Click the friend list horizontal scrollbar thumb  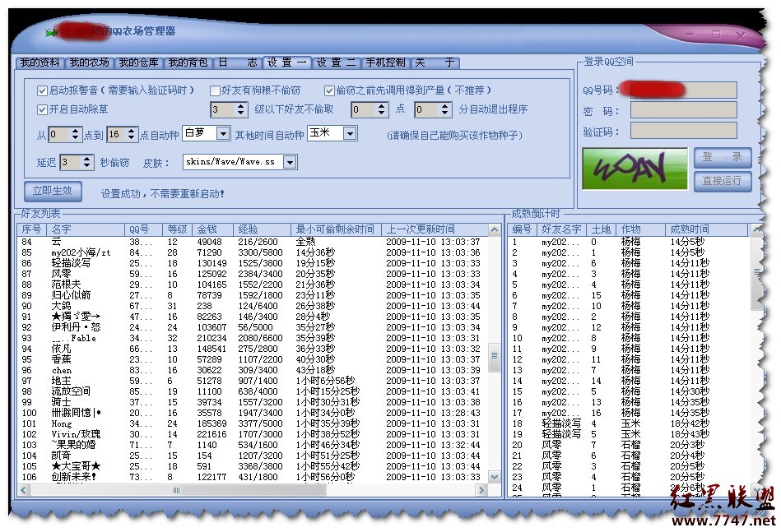[x=177, y=490]
